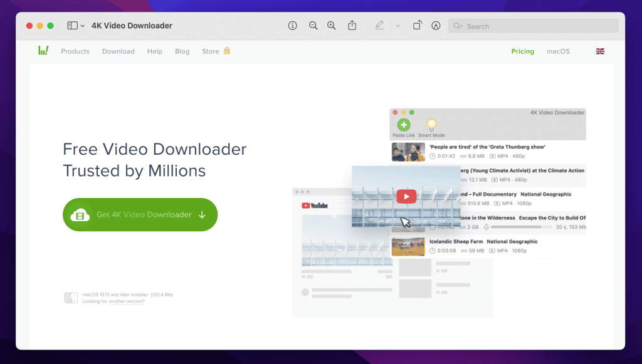The image size is (642, 364).
Task: Click the 'MP4 · 480p' label for 13.1 MB video
Action: click(509, 180)
